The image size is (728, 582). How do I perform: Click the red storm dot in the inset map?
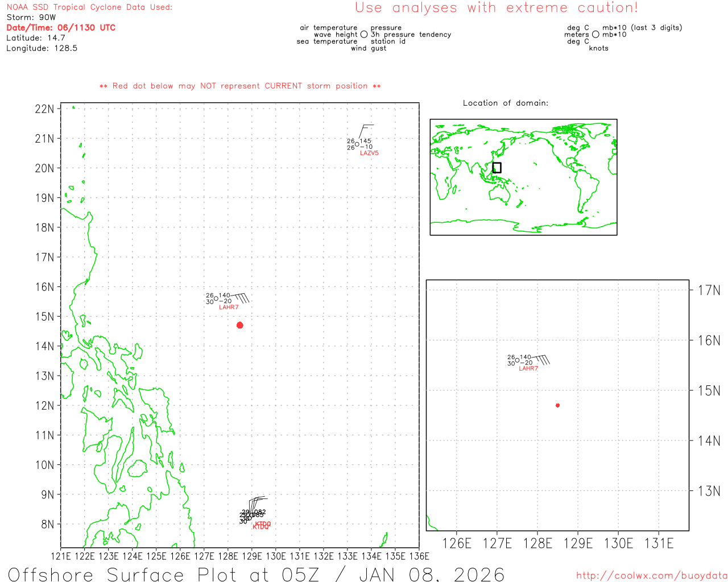558,405
